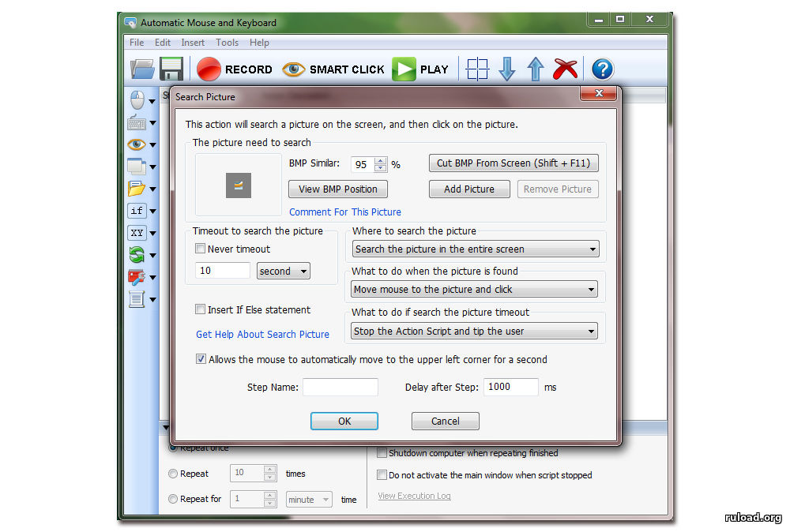Check Do not activate main window option

pyautogui.click(x=382, y=474)
